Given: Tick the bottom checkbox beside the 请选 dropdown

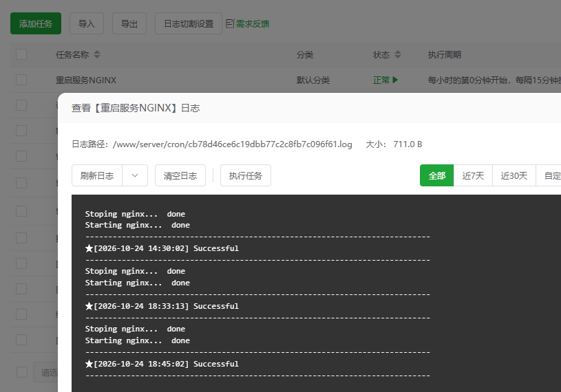Looking at the screenshot, I should [x=22, y=372].
